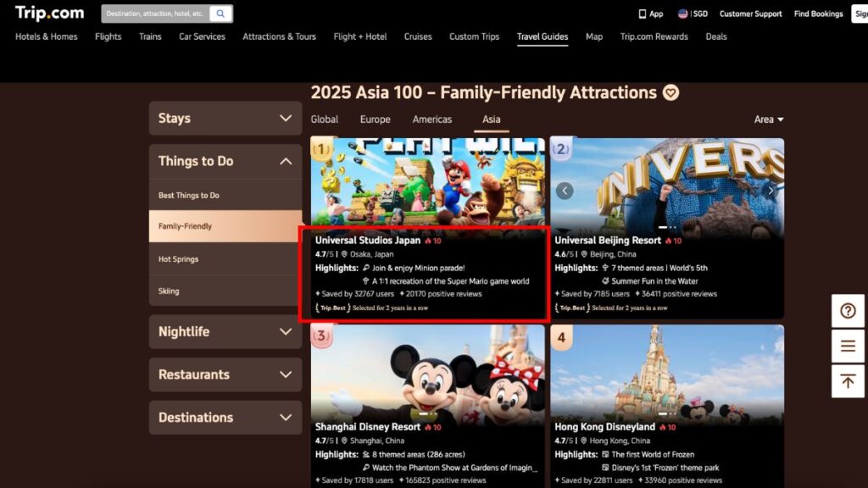868x488 pixels.
Task: Click Trip.Best badge on Universal Studios Japan
Action: pyautogui.click(x=332, y=308)
